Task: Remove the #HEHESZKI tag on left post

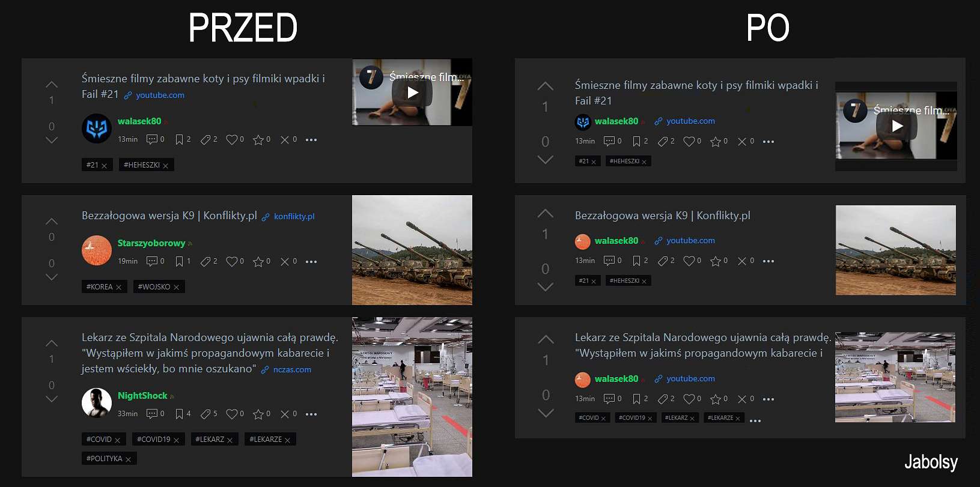Action: click(x=165, y=166)
